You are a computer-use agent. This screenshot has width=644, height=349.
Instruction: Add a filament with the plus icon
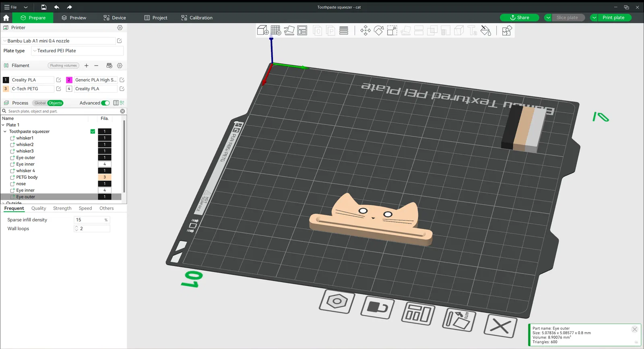tap(86, 66)
